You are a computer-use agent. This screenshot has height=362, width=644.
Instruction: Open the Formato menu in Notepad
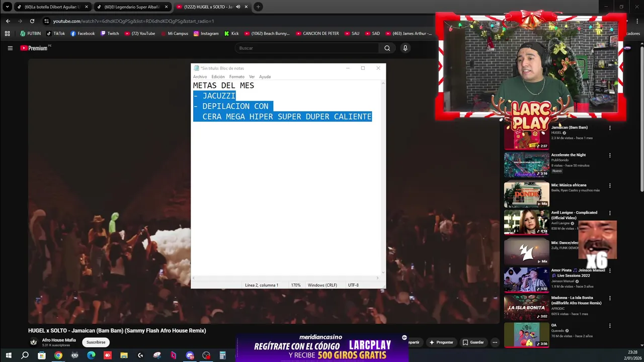point(236,77)
